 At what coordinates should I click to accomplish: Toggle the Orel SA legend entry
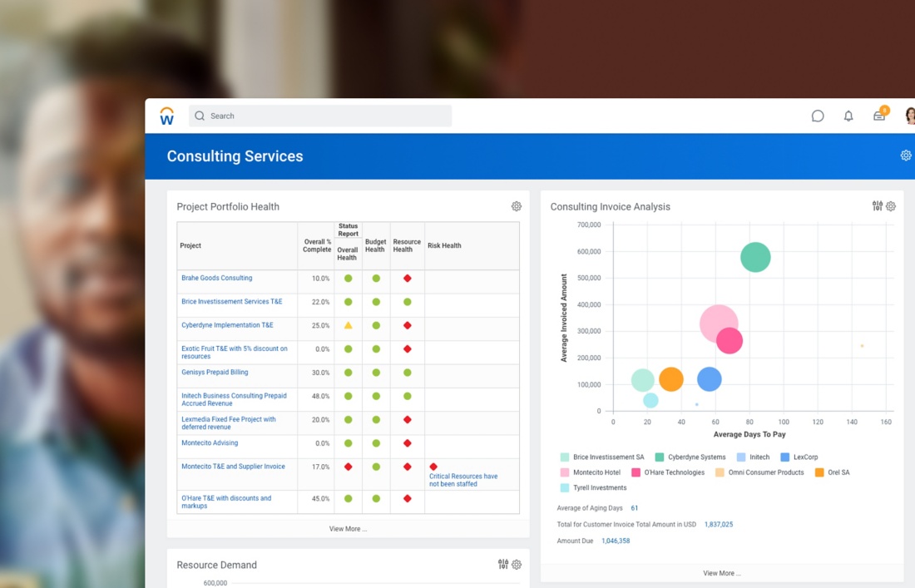pos(838,472)
